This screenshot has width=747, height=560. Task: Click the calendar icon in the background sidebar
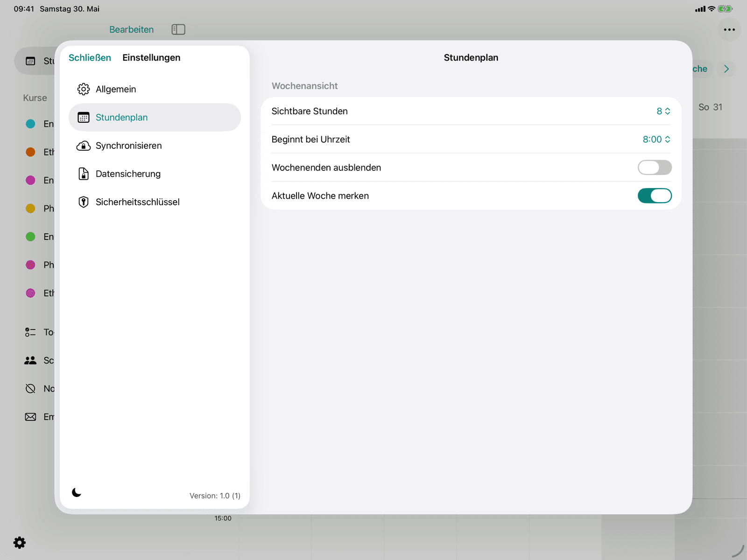30,61
